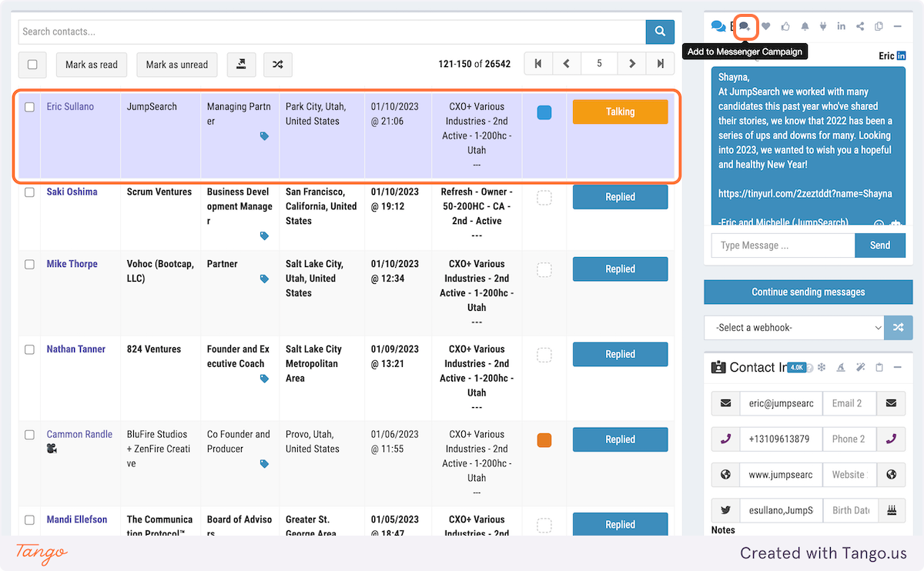This screenshot has width=924, height=571.
Task: Open the Select a webhook dropdown
Action: [x=794, y=327]
